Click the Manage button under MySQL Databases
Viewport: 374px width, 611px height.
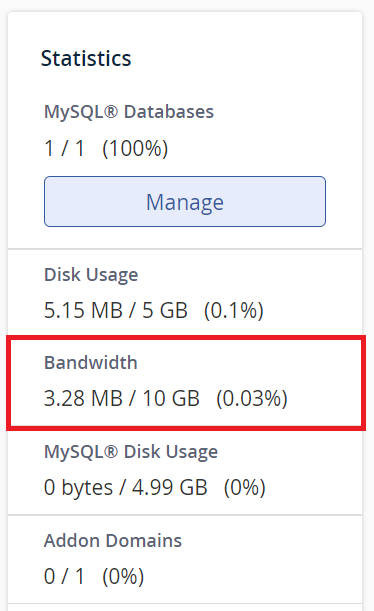coord(185,201)
